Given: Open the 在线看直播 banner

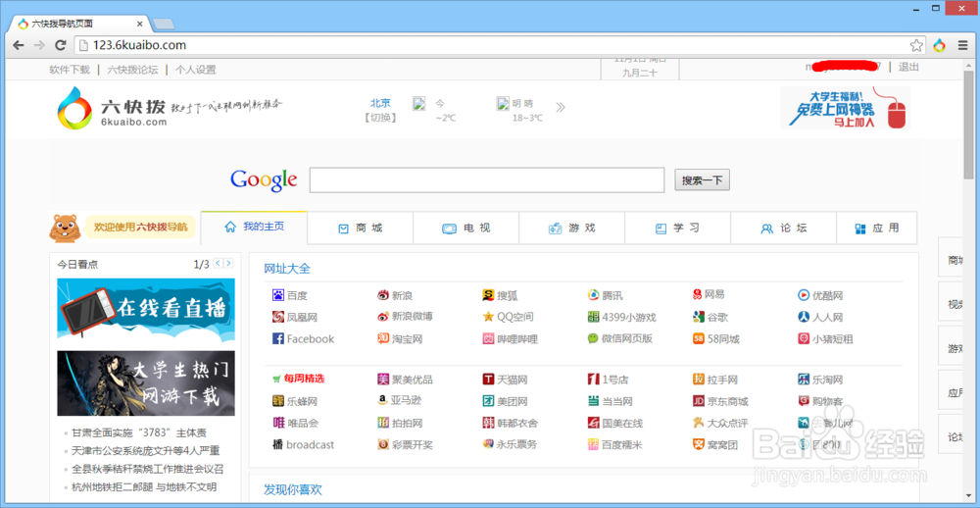Looking at the screenshot, I should click(146, 308).
